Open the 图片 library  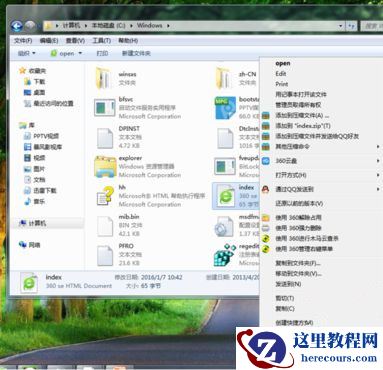[35, 169]
